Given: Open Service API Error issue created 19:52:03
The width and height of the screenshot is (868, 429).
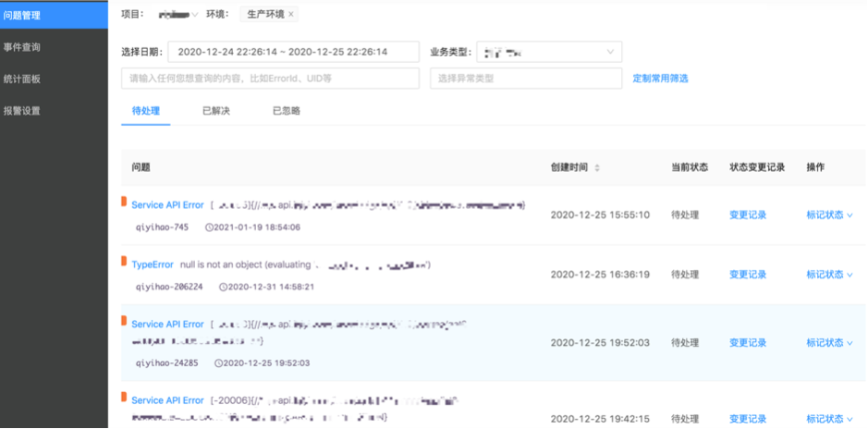Looking at the screenshot, I should click(x=167, y=324).
